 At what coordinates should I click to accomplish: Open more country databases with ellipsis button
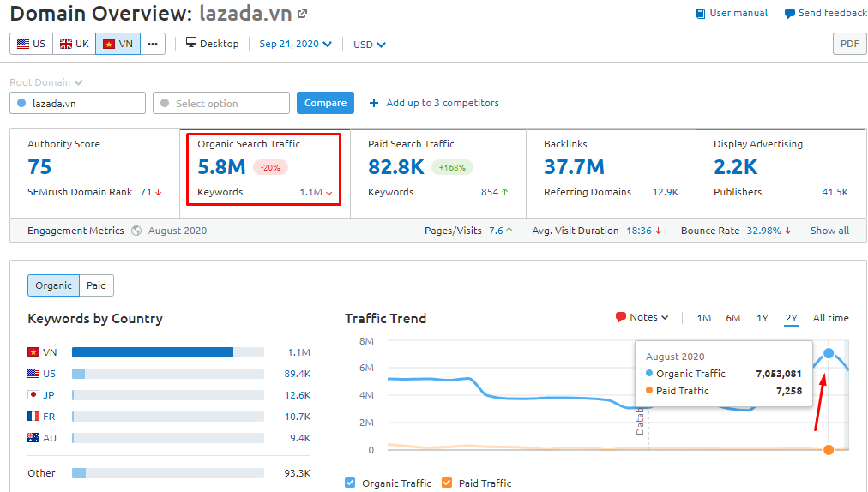coord(153,44)
